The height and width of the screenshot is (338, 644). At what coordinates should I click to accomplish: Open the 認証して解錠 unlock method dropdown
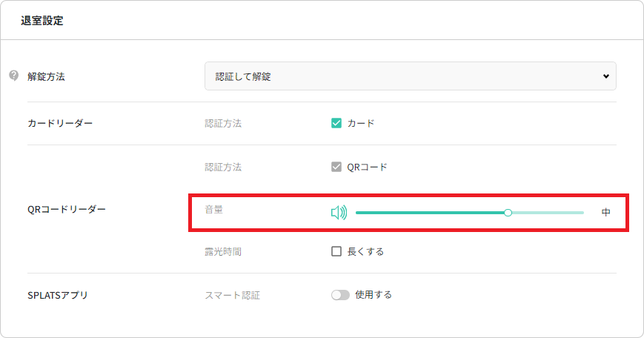point(410,76)
